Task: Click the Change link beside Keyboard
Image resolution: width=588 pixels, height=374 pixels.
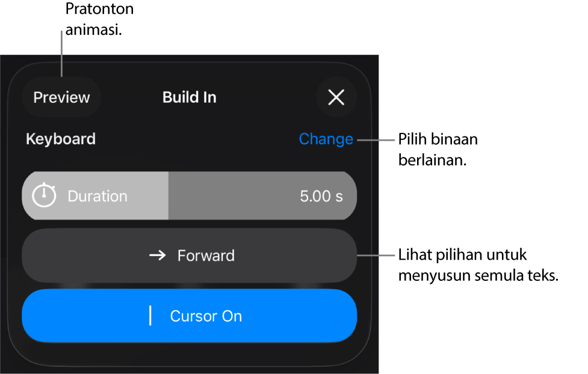Action: click(326, 139)
